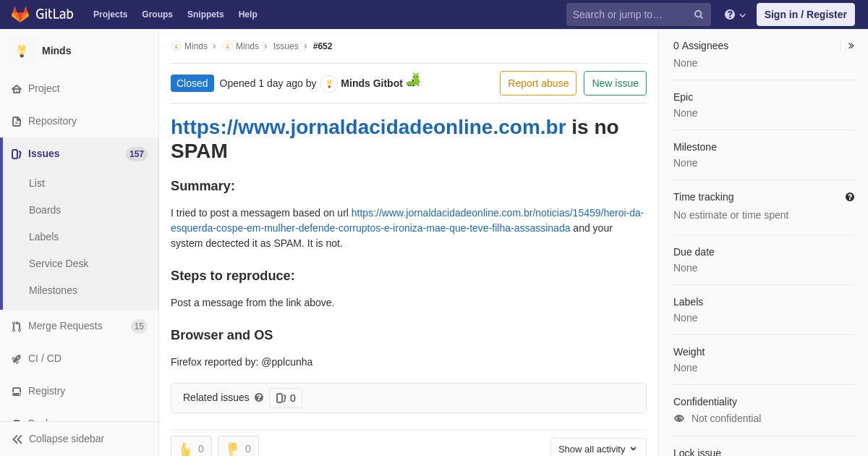This screenshot has width=868, height=456.
Task: Open the Minds project title link
Action: [x=56, y=51]
